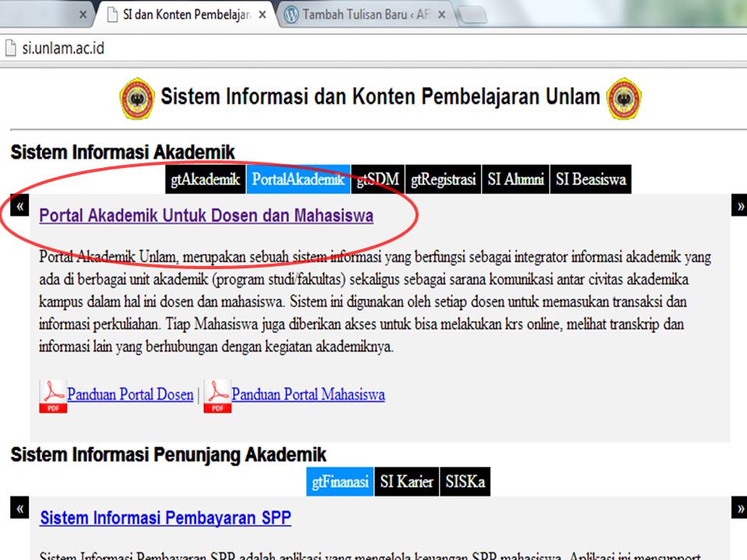The height and width of the screenshot is (560, 747).
Task: Click the page icon in the address bar
Action: coord(10,48)
